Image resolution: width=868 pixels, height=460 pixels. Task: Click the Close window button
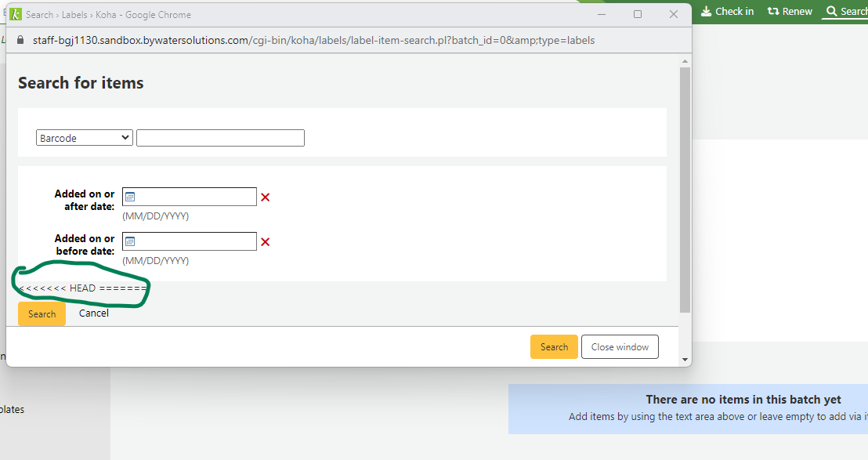pos(620,347)
